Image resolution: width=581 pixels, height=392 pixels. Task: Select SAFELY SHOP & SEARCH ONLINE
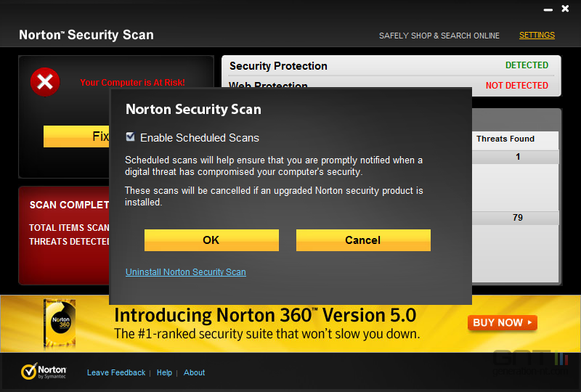tap(439, 36)
